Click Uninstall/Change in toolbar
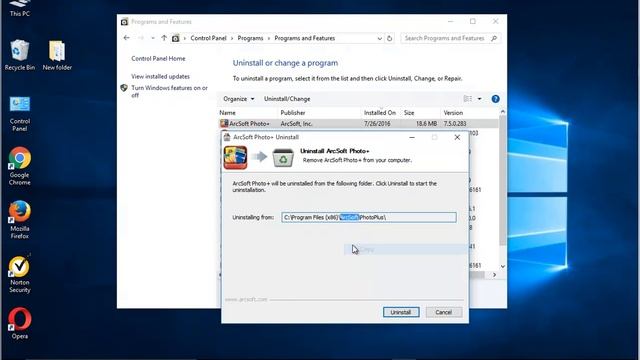Image resolution: width=640 pixels, height=360 pixels. (x=287, y=99)
